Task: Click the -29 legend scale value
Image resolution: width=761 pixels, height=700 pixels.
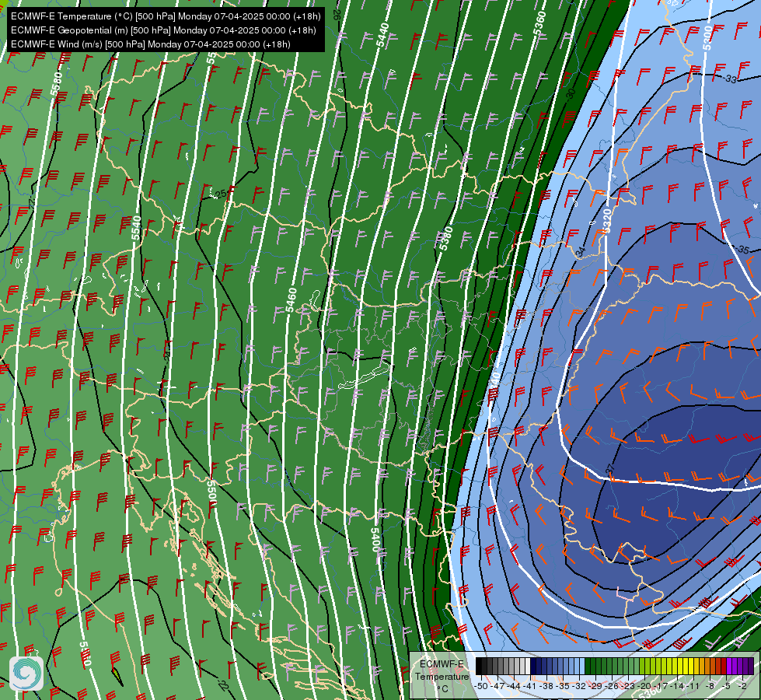Action: pos(595,687)
